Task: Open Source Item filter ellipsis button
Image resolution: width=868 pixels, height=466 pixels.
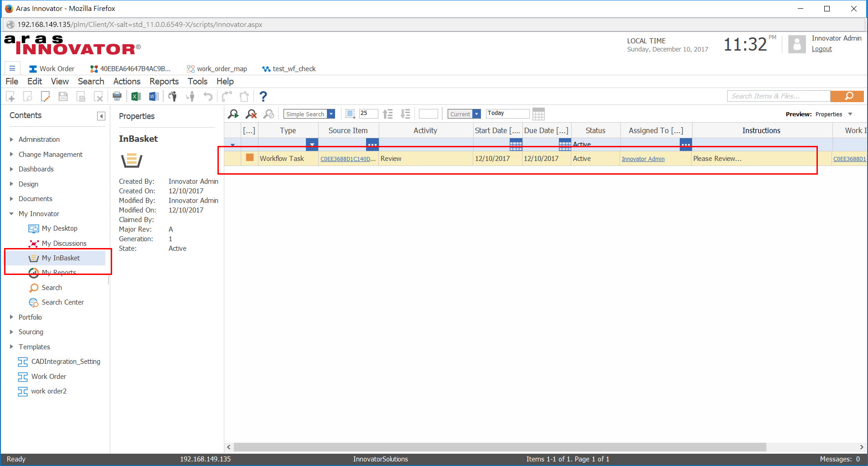Action: click(x=372, y=145)
